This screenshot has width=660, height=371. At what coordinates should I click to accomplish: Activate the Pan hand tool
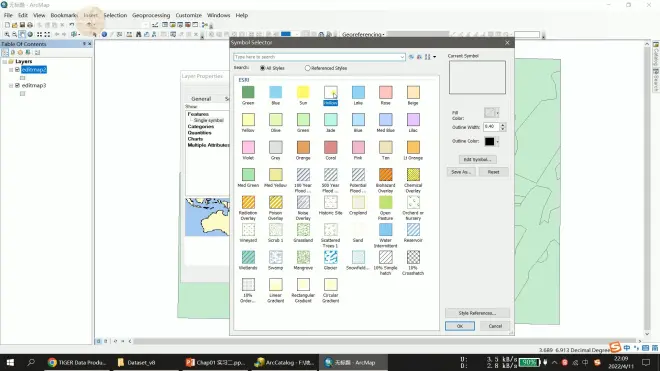[22, 35]
